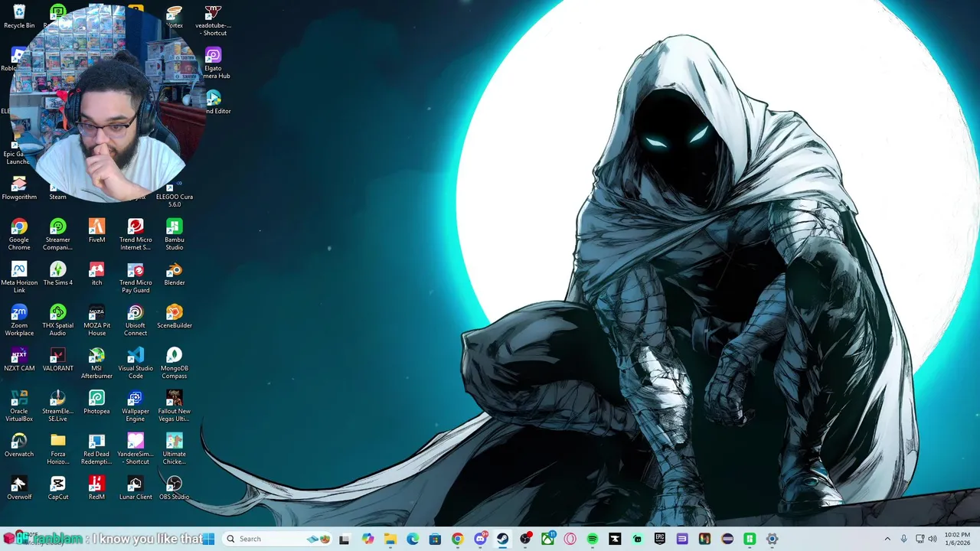This screenshot has width=980, height=551.
Task: Open the Meta Horizon Link shortcut
Action: point(19,277)
